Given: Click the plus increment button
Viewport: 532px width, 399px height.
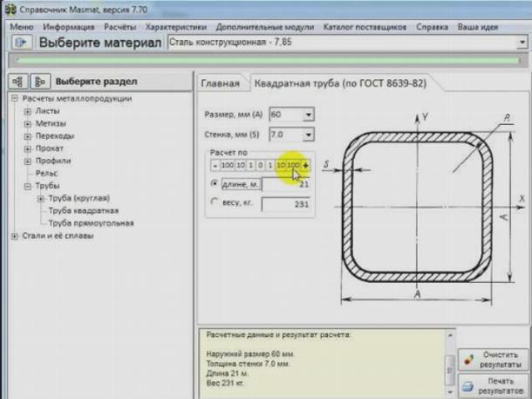Looking at the screenshot, I should (305, 165).
